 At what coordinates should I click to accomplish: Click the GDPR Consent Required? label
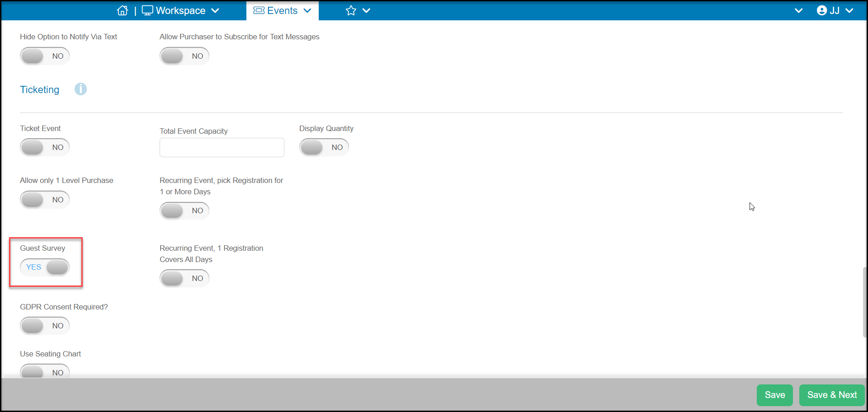tap(64, 307)
